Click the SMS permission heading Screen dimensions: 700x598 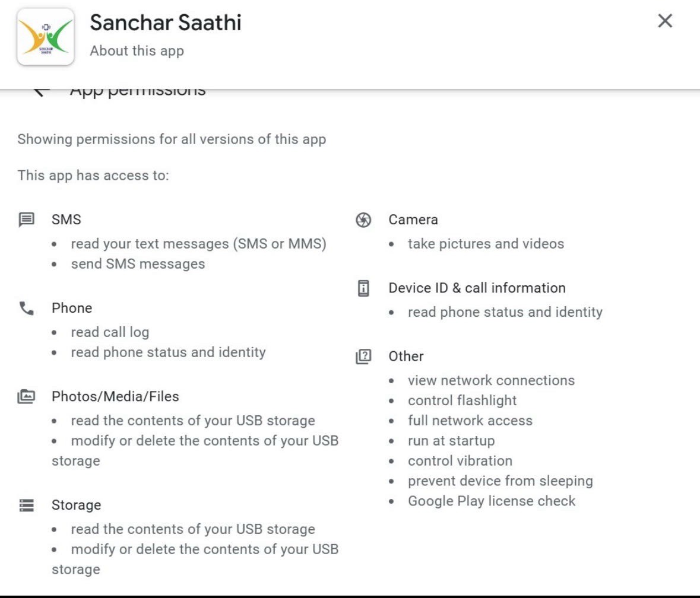click(66, 220)
